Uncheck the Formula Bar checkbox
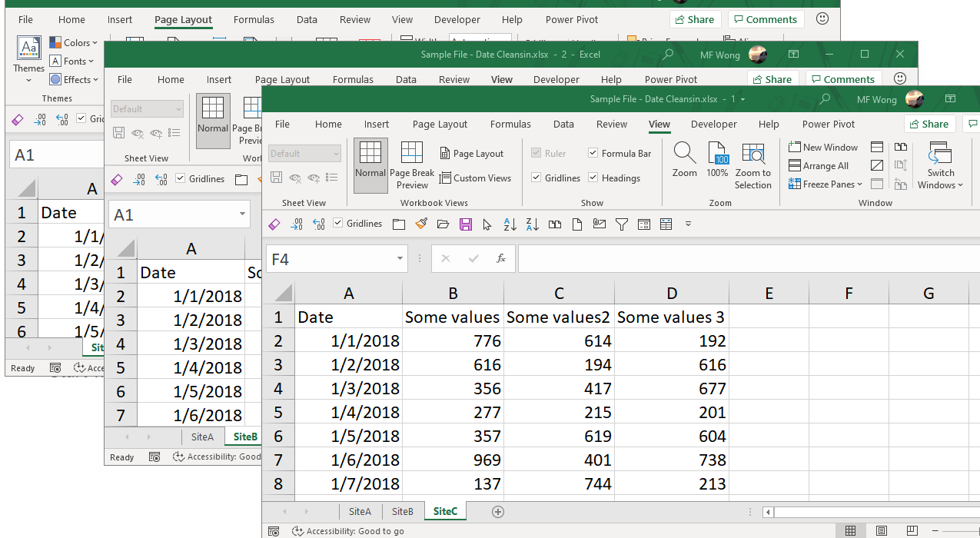The image size is (980, 538). (x=593, y=152)
